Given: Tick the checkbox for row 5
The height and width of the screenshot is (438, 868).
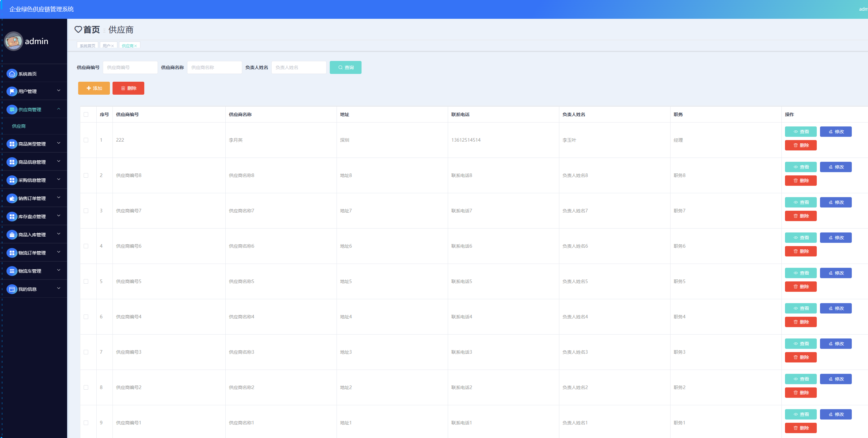Looking at the screenshot, I should 86,281.
